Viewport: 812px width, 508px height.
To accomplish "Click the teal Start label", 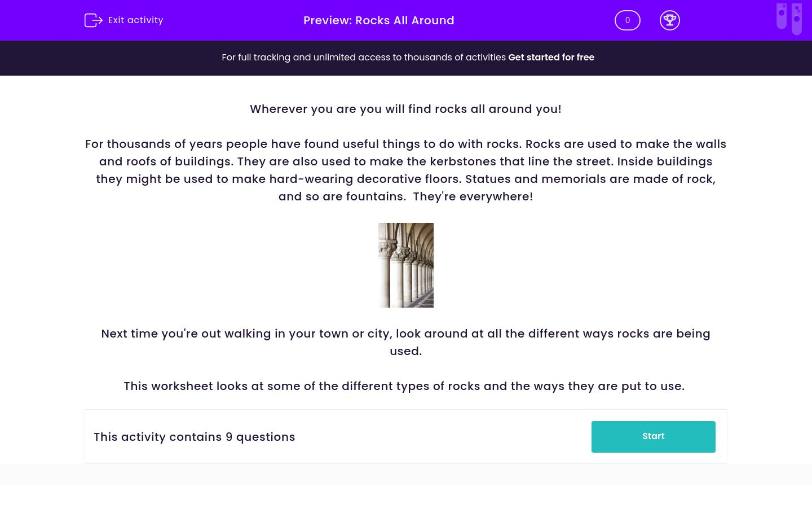I will tap(653, 436).
